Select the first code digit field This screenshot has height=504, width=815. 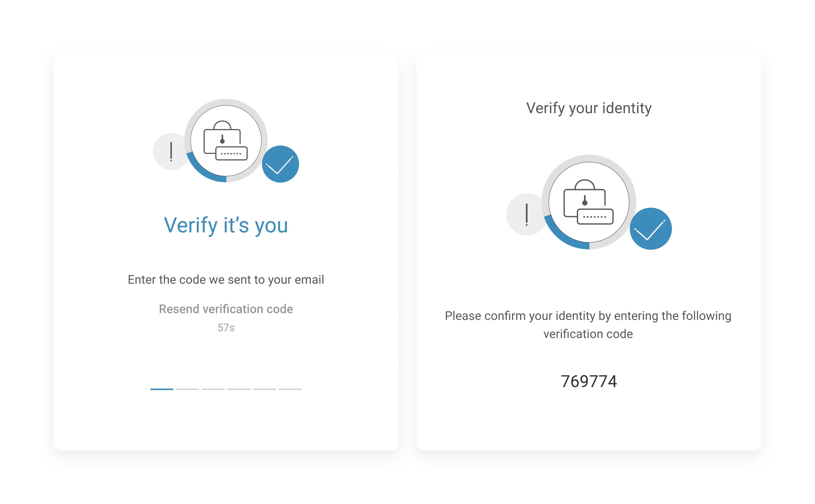tap(162, 389)
